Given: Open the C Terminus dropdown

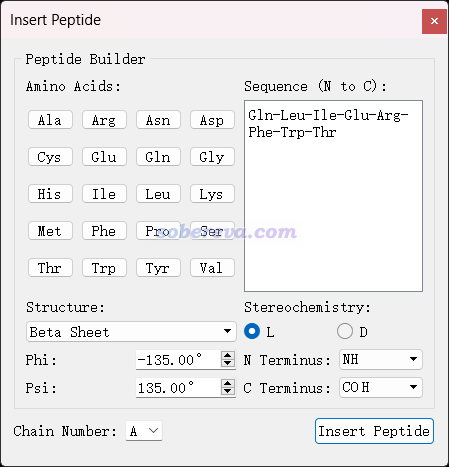Looking at the screenshot, I should pyautogui.click(x=381, y=387).
